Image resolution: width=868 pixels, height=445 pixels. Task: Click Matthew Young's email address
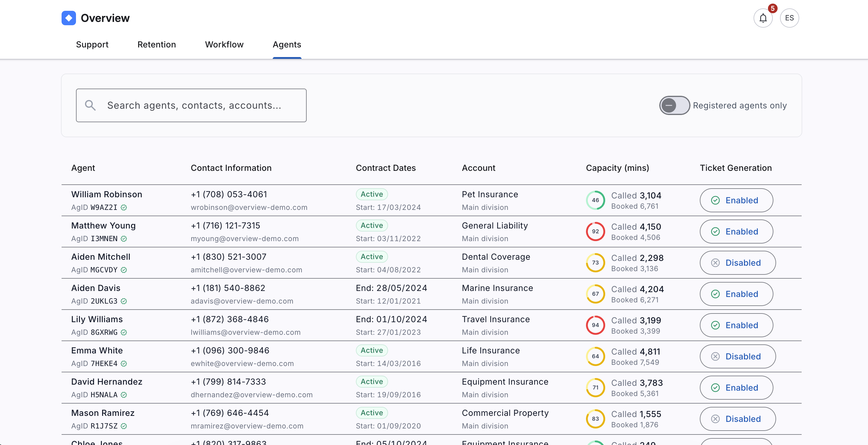click(x=244, y=239)
